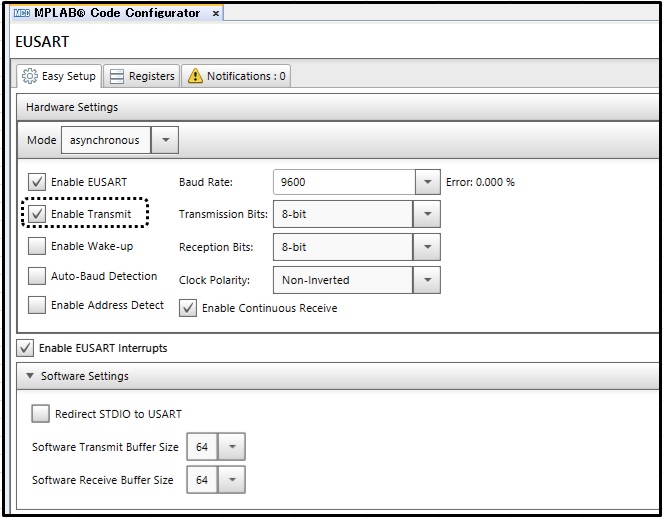663x518 pixels.
Task: Toggle the Enable EUSART checkbox
Action: (37, 182)
